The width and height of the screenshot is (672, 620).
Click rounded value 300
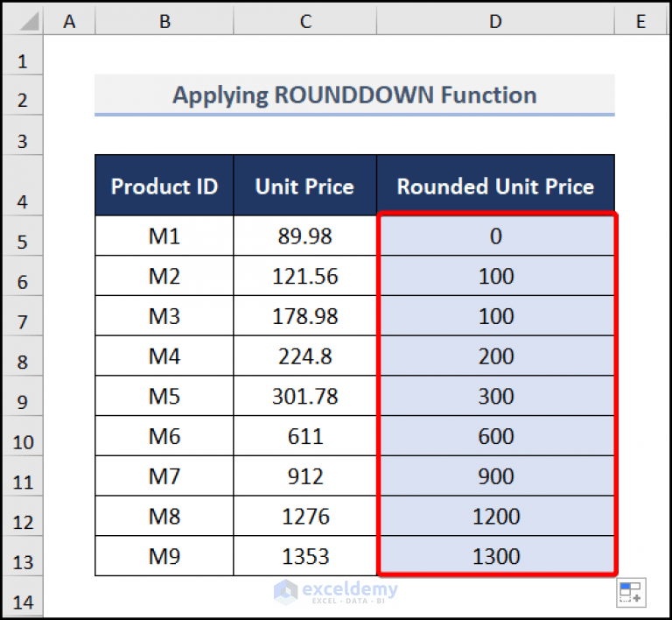coord(495,396)
